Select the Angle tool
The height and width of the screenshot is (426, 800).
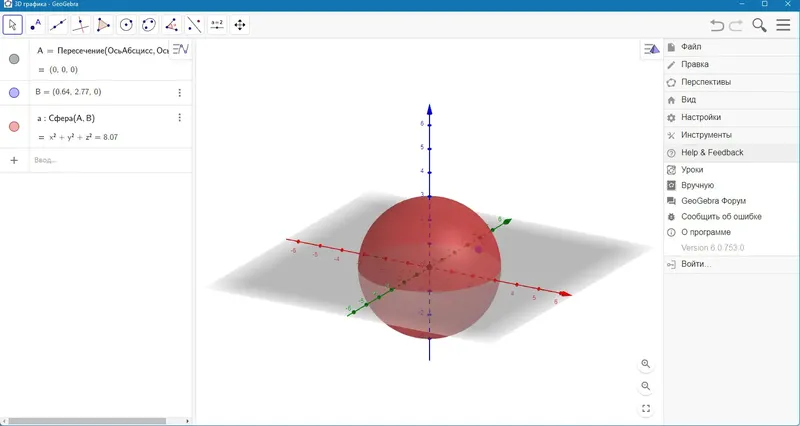pyautogui.click(x=171, y=24)
